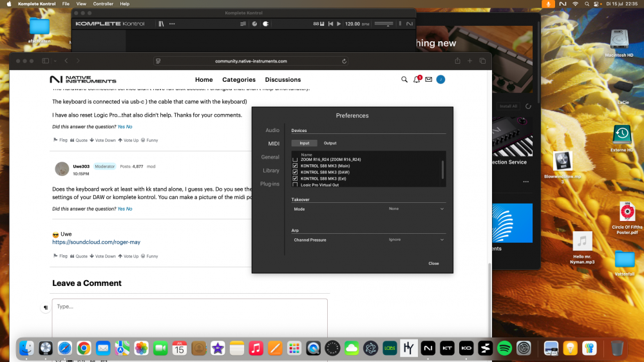Screen dimensions: 644x362
Task: Click the Safari address bar
Action: tap(251, 61)
